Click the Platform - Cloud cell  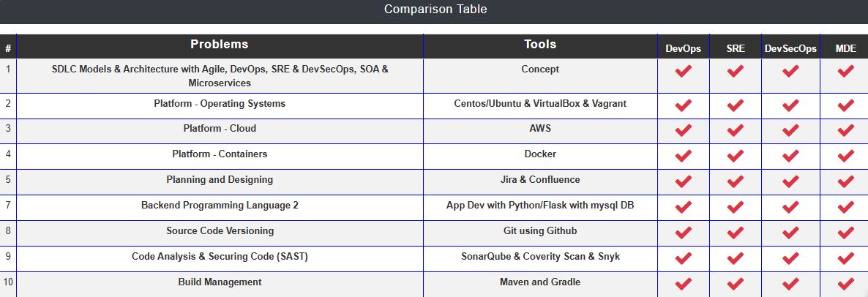point(220,129)
